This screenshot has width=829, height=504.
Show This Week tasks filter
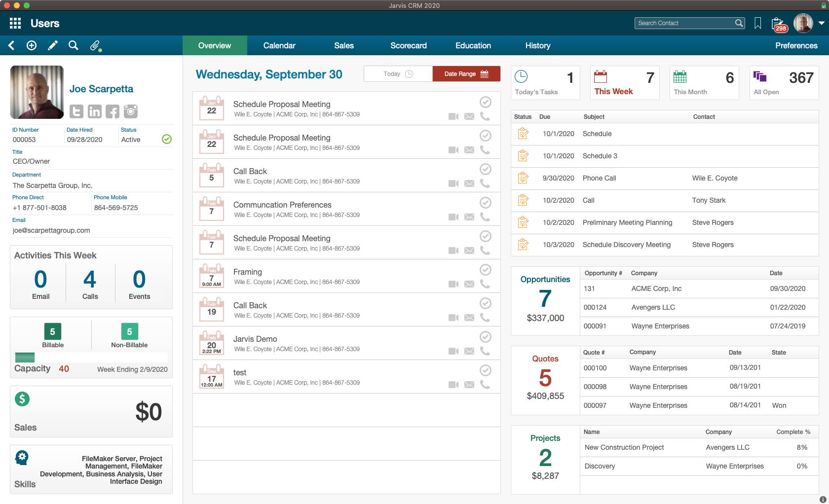625,83
